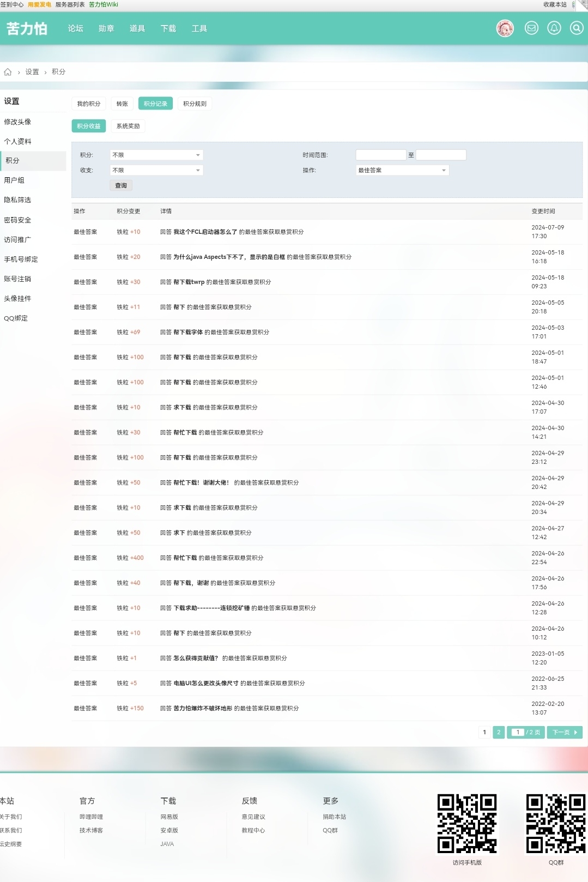Open the 积分 dropdown filter

point(156,155)
